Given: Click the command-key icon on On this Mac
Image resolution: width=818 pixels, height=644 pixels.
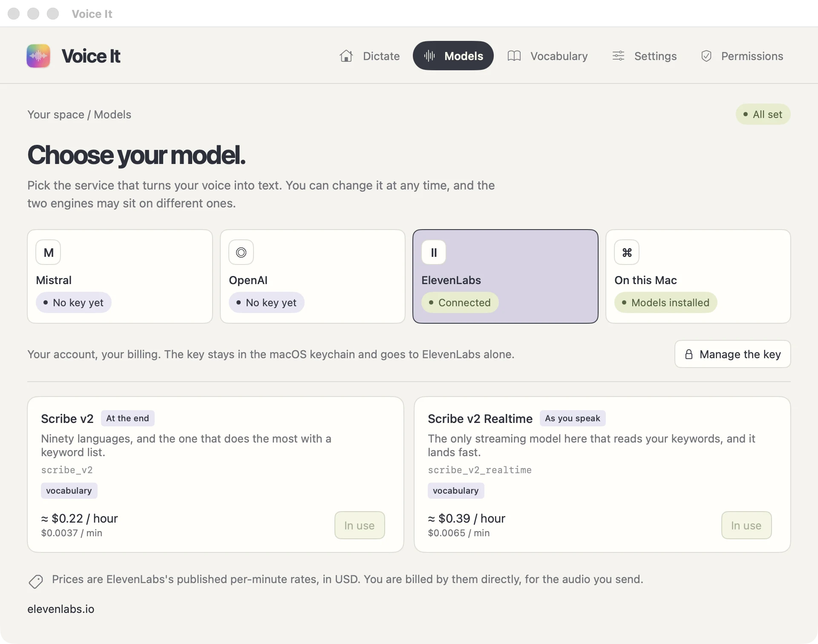Looking at the screenshot, I should pyautogui.click(x=627, y=252).
